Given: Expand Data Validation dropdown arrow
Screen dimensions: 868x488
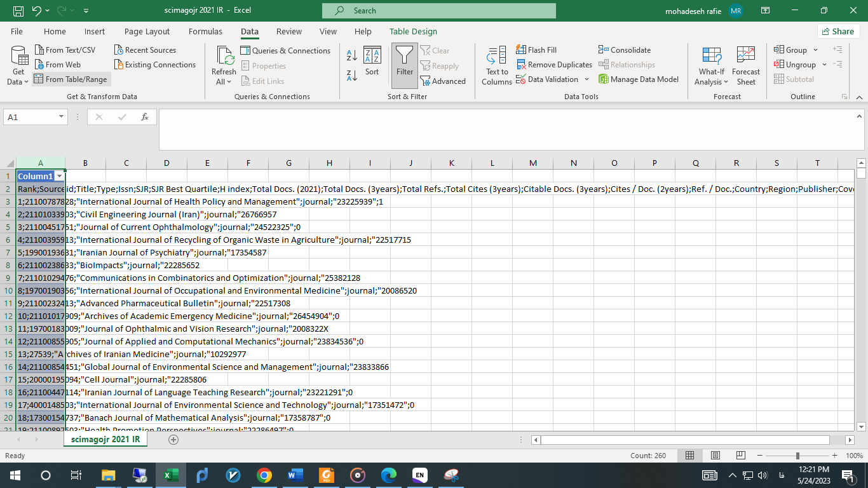Looking at the screenshot, I should [x=587, y=79].
